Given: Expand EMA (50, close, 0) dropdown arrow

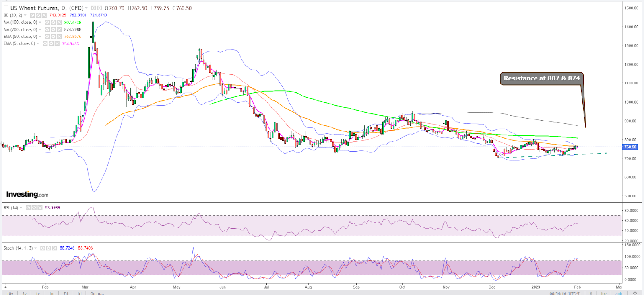Looking at the screenshot, I should point(40,37).
